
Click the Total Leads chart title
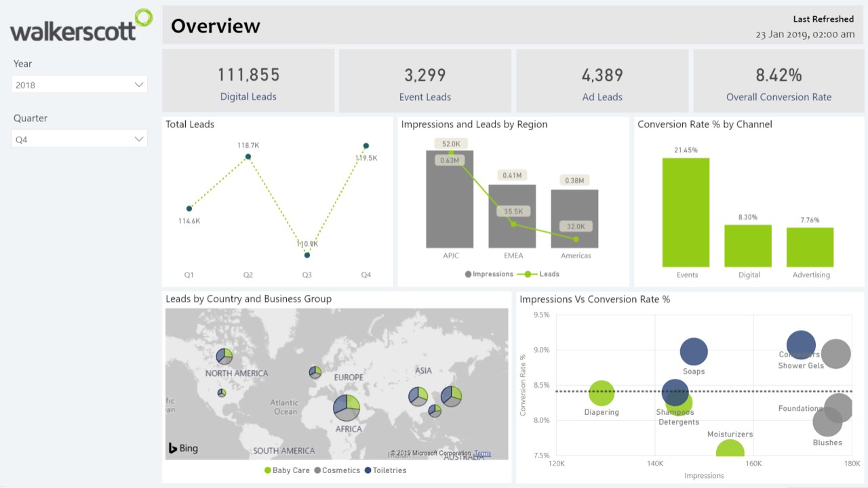[190, 125]
